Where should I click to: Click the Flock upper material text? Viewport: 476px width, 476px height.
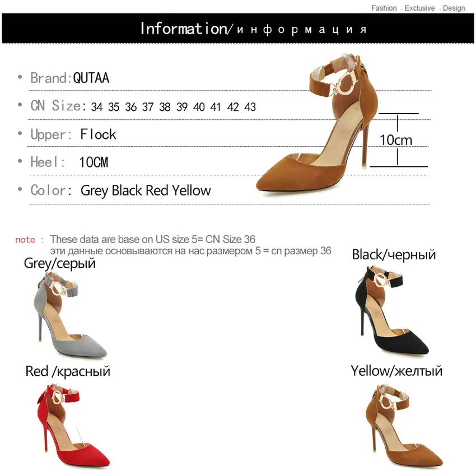click(x=98, y=134)
